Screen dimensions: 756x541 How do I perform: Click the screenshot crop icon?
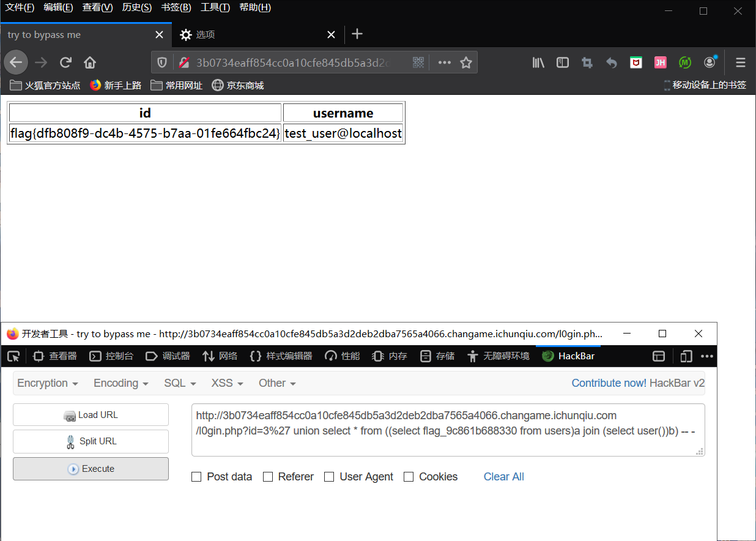(x=587, y=62)
